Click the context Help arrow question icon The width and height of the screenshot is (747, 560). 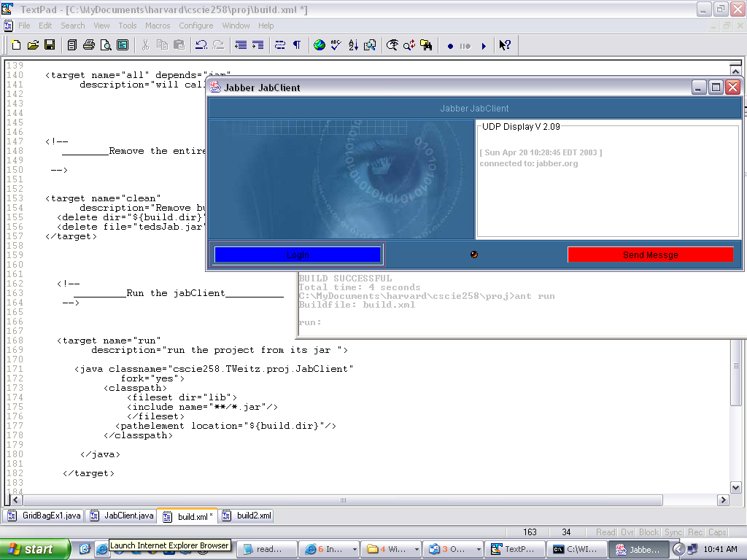pos(505,45)
